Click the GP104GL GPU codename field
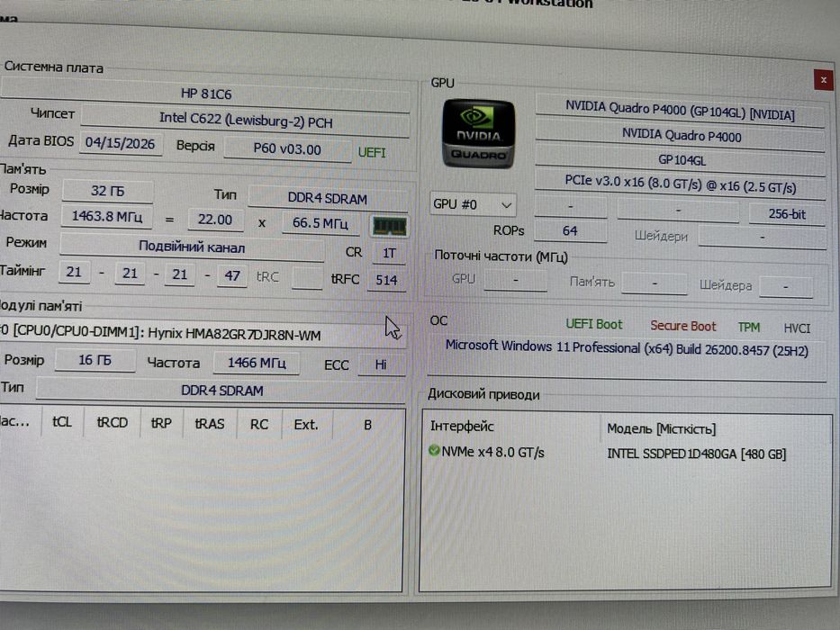This screenshot has height=630, width=840. pyautogui.click(x=682, y=160)
